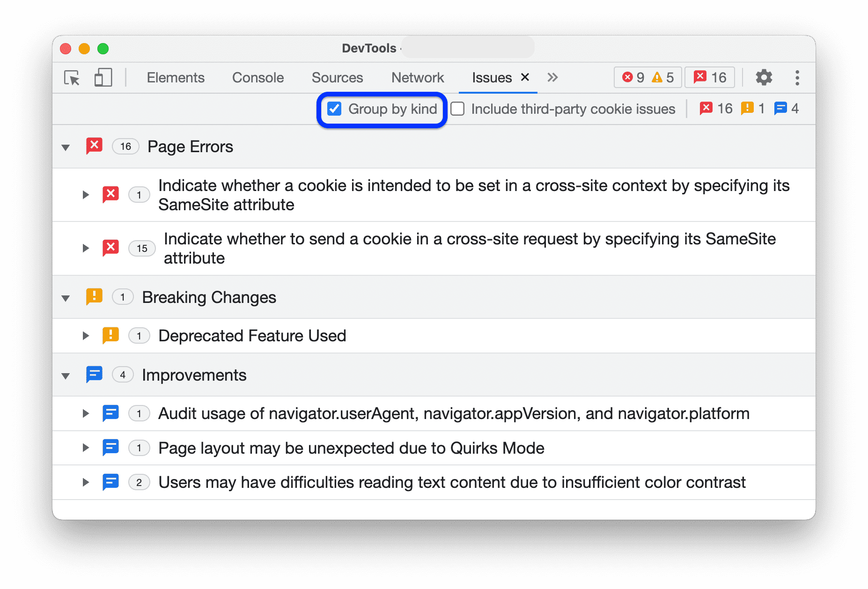Uncheck the Group by kind checkbox
The image size is (868, 589).
(x=334, y=109)
